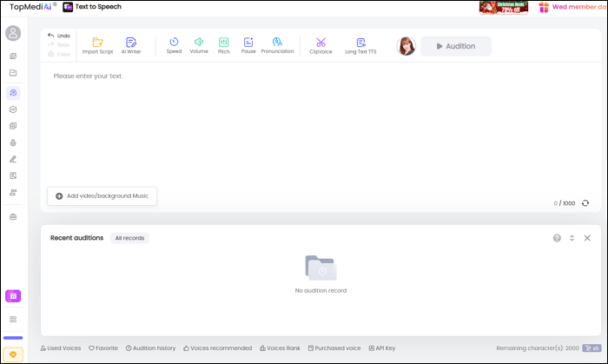
Task: Close the Recent auditions panel
Action: click(x=587, y=238)
